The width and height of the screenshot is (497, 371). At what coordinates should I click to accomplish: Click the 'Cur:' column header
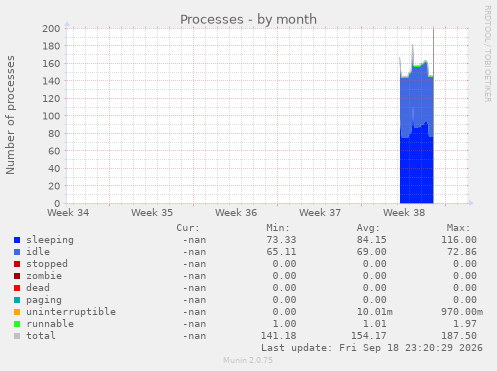[x=188, y=228]
